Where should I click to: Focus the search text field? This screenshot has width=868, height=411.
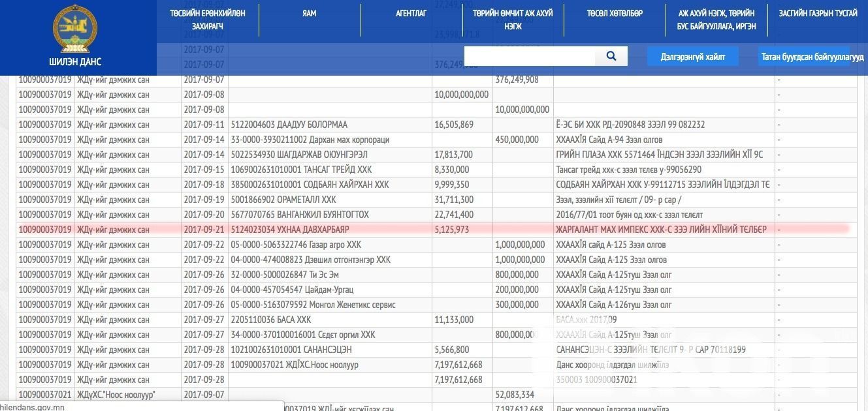pos(529,56)
